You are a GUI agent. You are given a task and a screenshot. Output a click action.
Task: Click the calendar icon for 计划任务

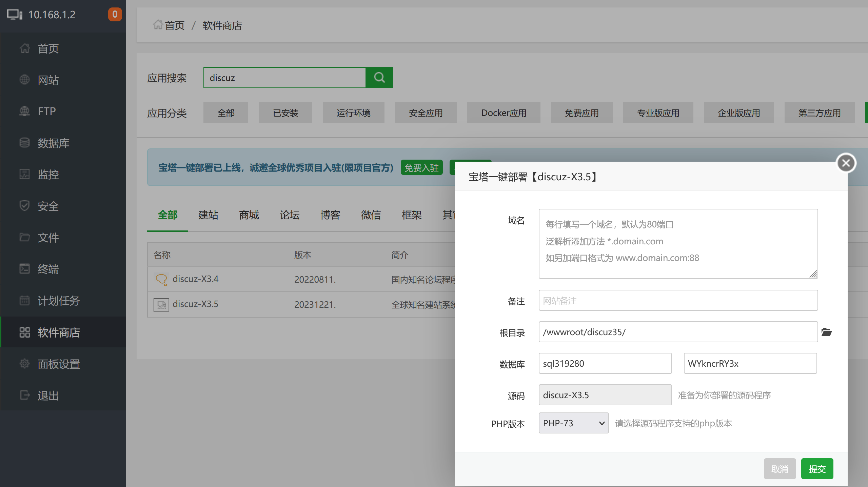[x=24, y=300]
